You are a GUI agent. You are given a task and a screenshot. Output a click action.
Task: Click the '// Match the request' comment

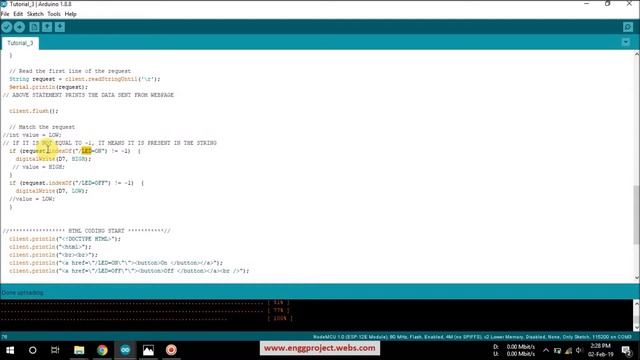click(x=42, y=127)
